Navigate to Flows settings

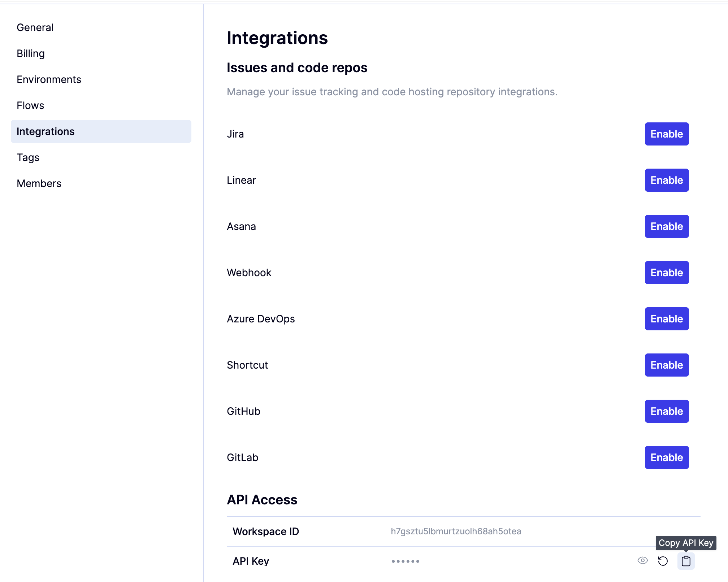[x=30, y=105]
